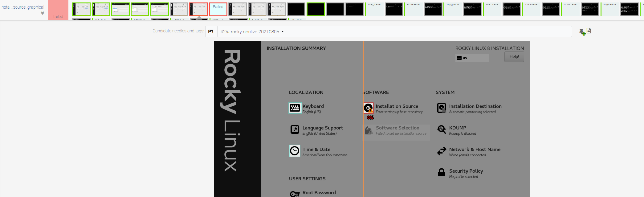
Task: Click 'Error setting up base repository' text
Action: point(399,112)
